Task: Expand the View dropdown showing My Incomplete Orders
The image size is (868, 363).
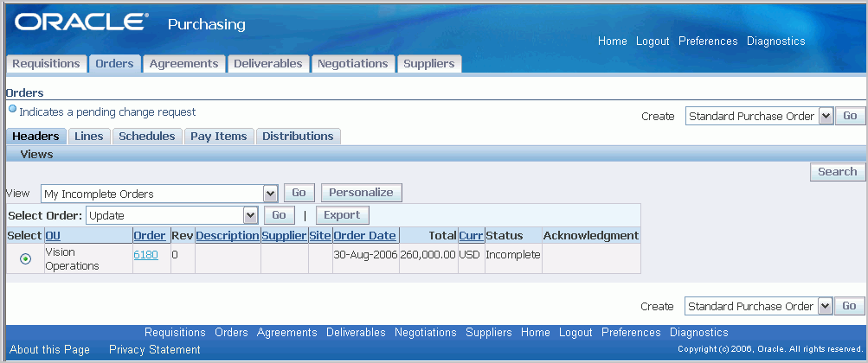Action: [159, 194]
